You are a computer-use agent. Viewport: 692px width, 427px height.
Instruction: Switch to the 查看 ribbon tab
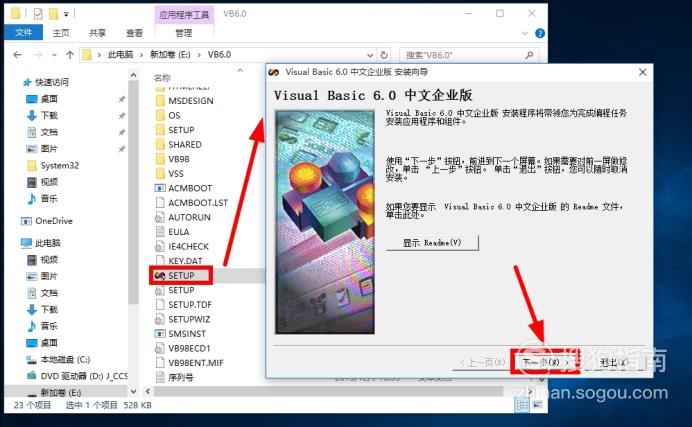[x=134, y=33]
